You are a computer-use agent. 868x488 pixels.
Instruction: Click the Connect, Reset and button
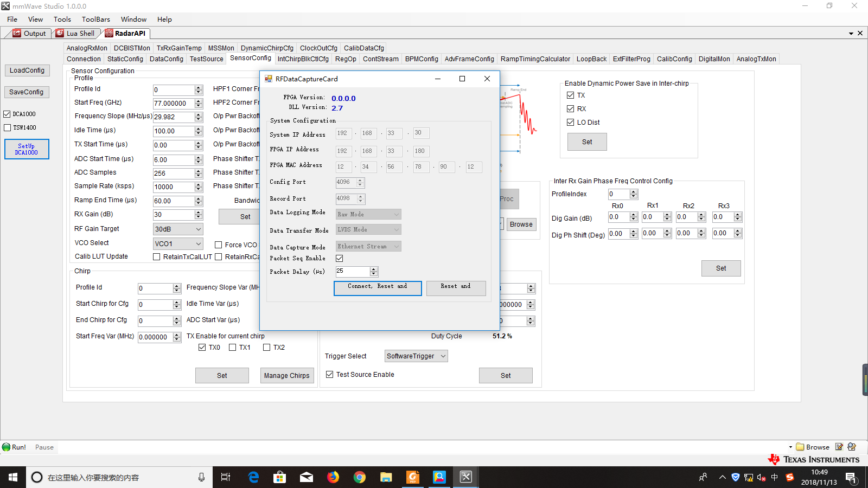(x=378, y=288)
